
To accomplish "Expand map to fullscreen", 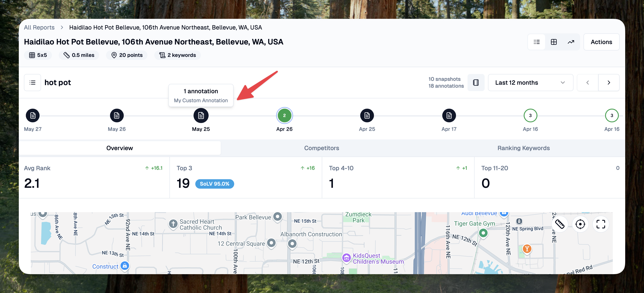I will pyautogui.click(x=600, y=224).
